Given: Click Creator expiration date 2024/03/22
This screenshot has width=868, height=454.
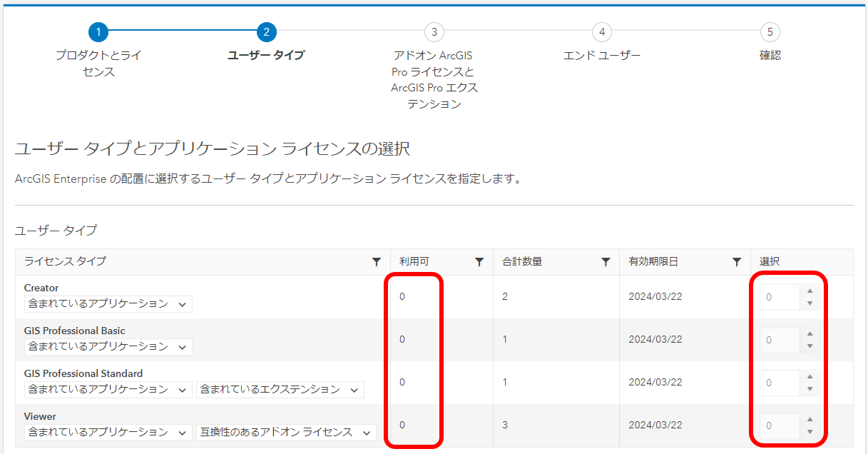Looking at the screenshot, I should [x=655, y=297].
